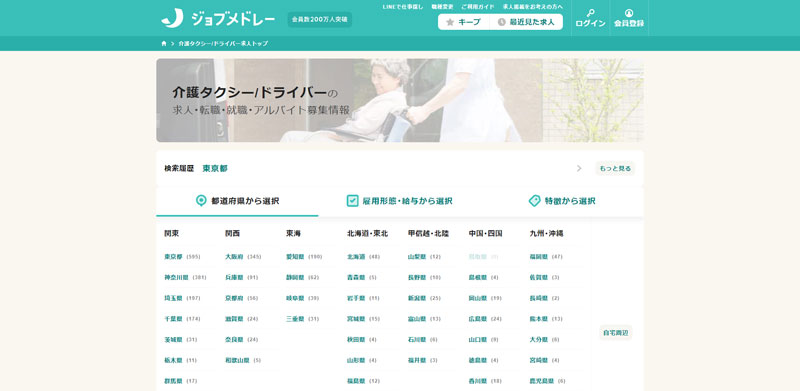
Task: Open the ログイン key icon
Action: tap(590, 13)
